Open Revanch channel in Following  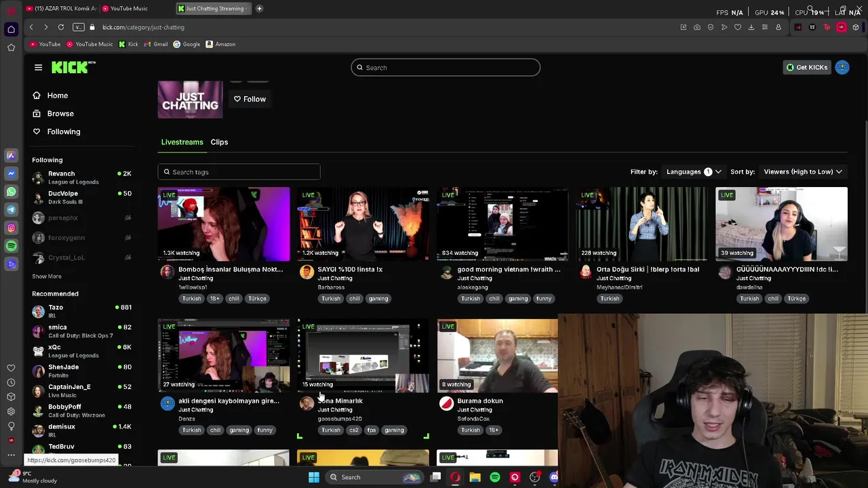81,178
